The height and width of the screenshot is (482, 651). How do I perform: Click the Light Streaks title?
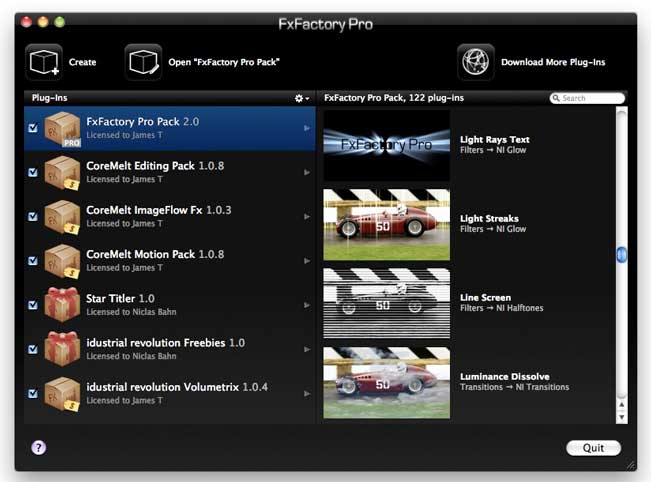[489, 218]
